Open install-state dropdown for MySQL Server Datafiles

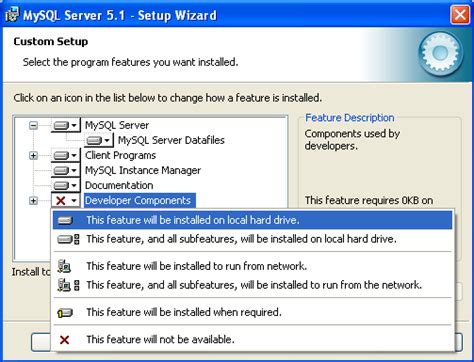99,140
